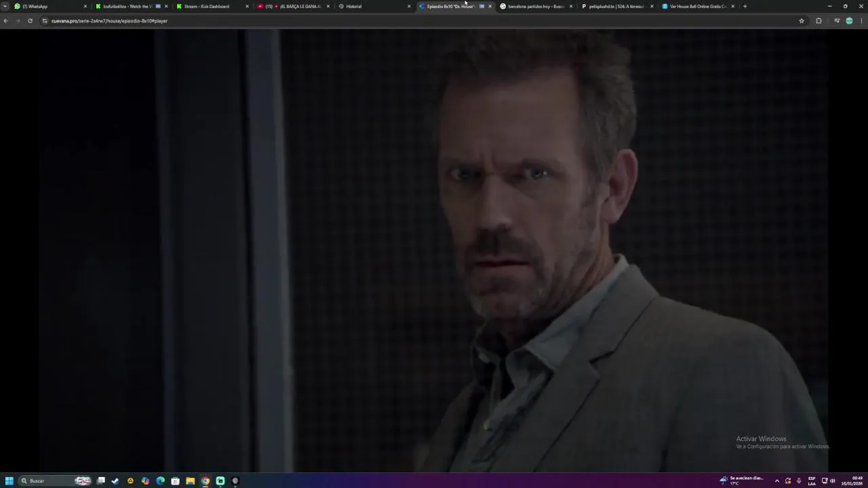The image size is (868, 488).
Task: Go back to the previous page
Action: tap(6, 21)
